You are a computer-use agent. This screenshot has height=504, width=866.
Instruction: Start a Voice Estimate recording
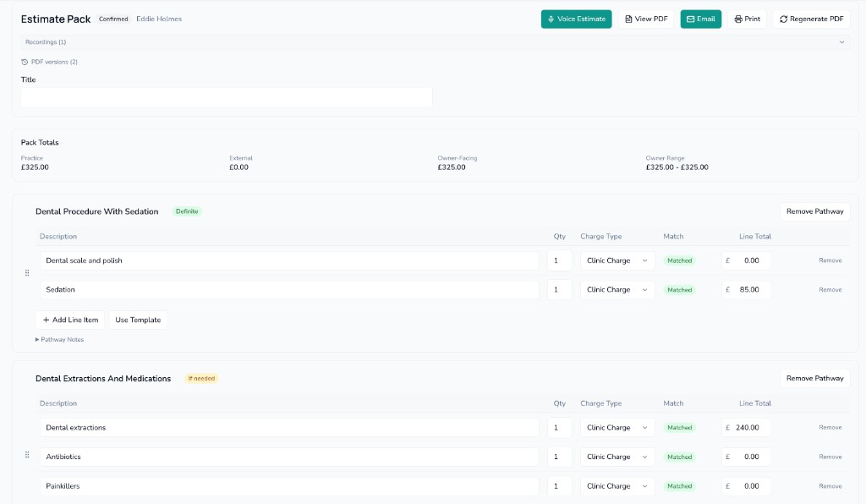(x=576, y=19)
